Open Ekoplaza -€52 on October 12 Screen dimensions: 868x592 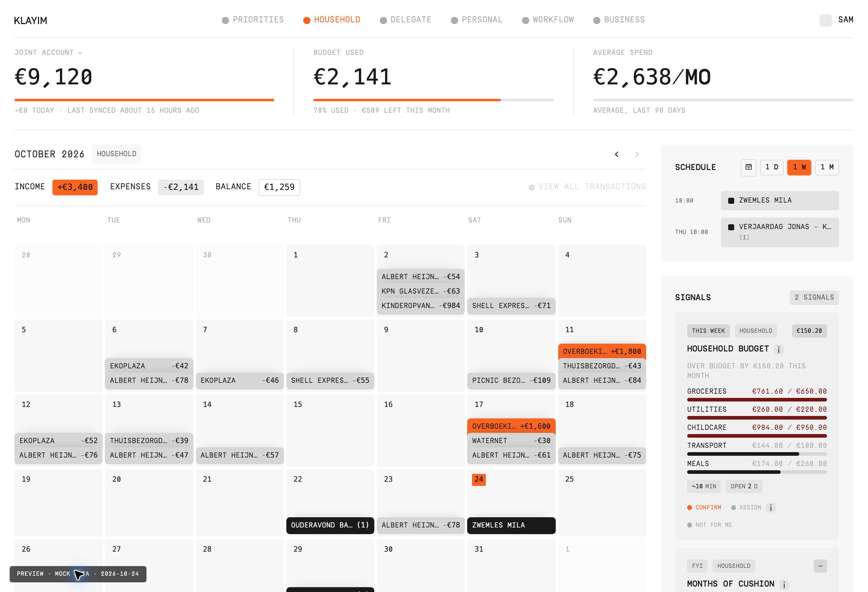[x=58, y=441]
